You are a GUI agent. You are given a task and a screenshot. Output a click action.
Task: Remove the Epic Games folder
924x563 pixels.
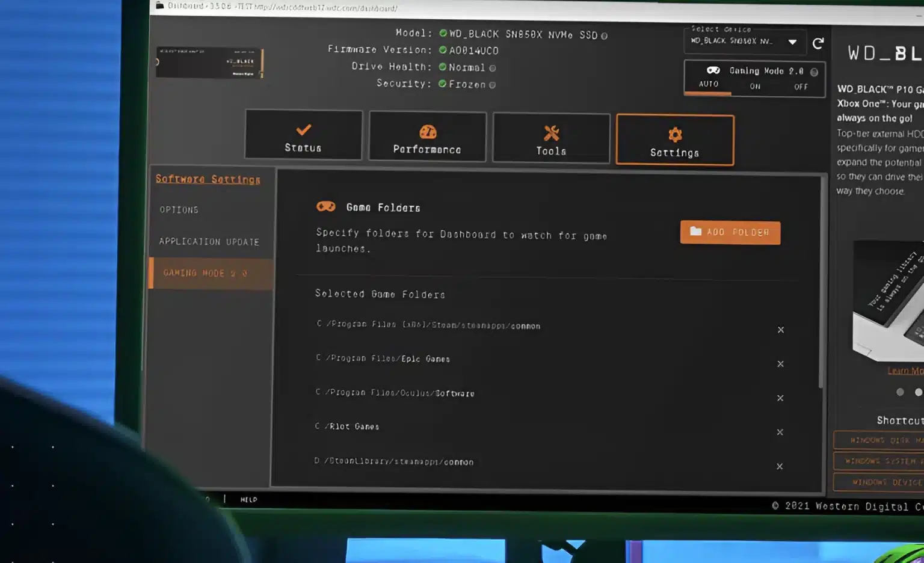(x=780, y=364)
